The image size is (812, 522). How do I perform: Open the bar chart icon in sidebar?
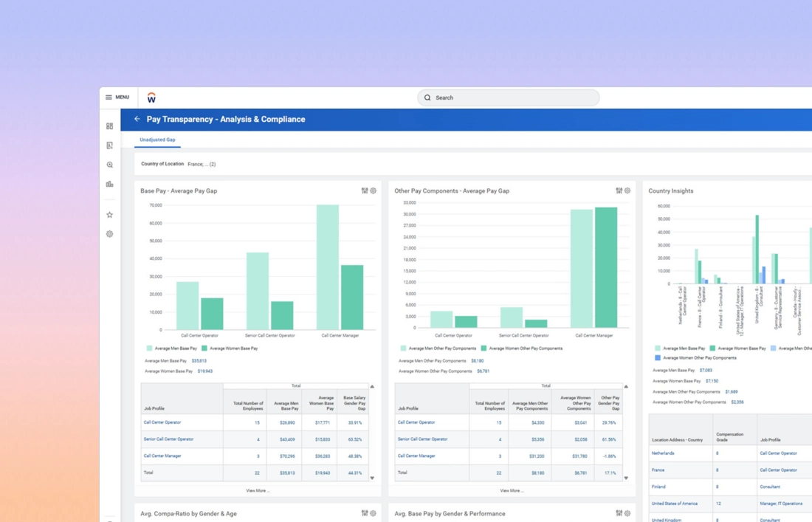point(110,184)
